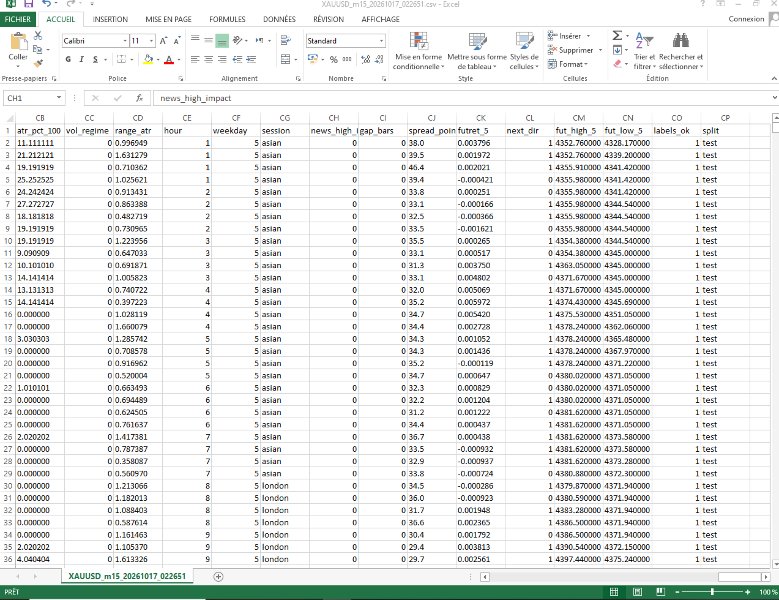The height and width of the screenshot is (600, 779).
Task: Toggle underline (S) formatting
Action: pos(95,59)
